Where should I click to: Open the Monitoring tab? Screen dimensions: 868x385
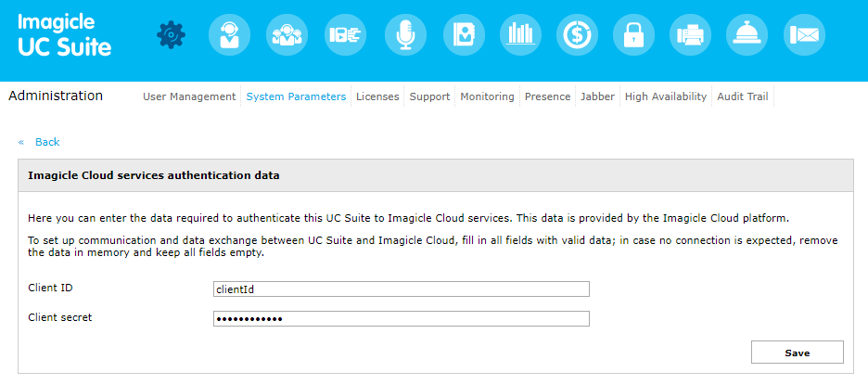(x=487, y=96)
